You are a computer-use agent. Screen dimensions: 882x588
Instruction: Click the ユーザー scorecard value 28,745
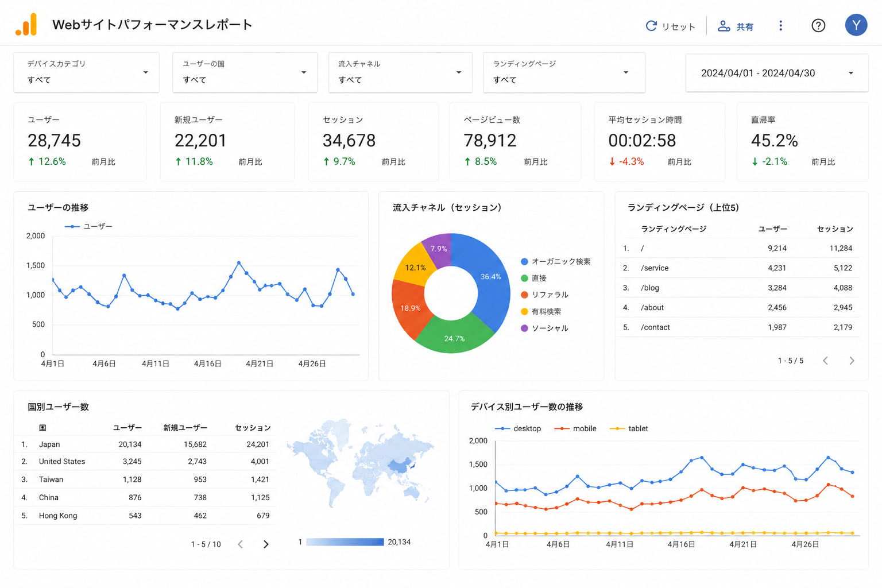(55, 141)
